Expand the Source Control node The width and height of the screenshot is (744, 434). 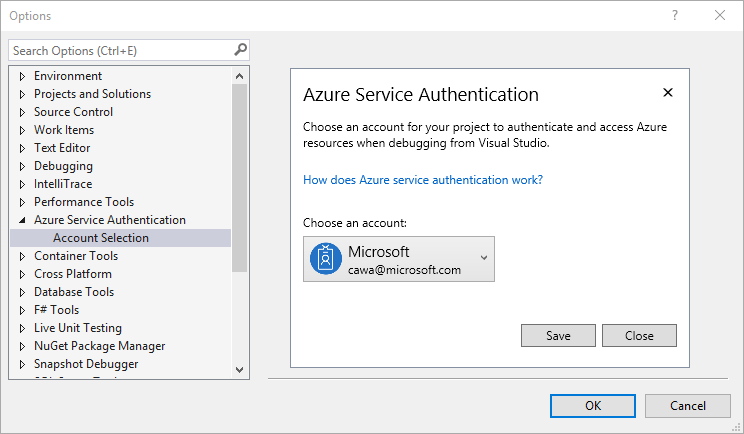22,112
